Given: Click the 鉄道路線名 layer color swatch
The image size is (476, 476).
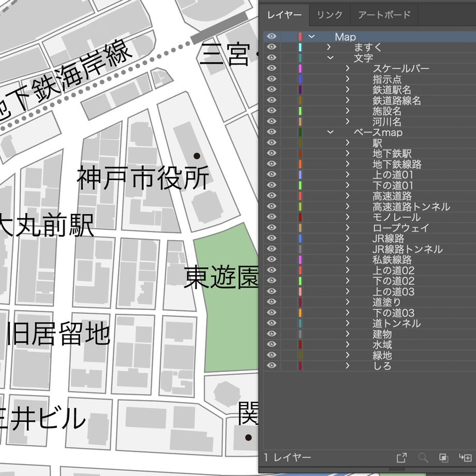Looking at the screenshot, I should 300,100.
